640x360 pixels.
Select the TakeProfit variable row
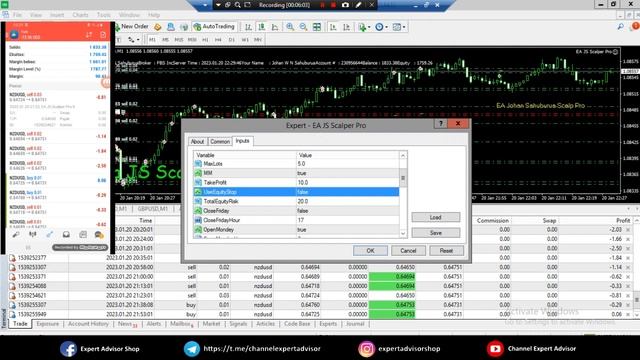click(296, 182)
